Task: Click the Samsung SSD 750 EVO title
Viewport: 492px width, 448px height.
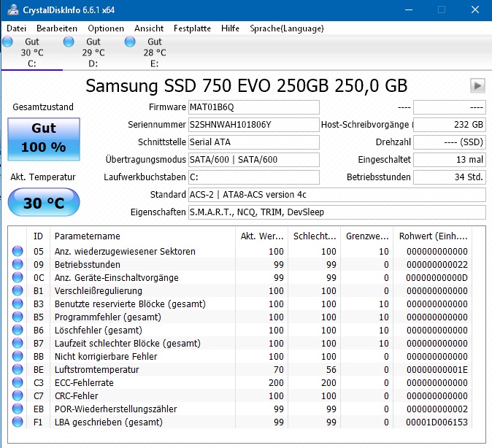Action: [246, 85]
